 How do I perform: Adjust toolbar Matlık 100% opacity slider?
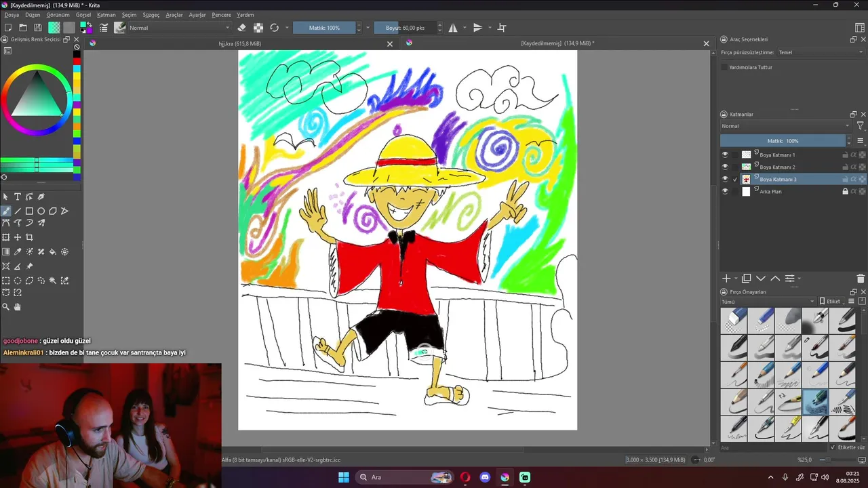[324, 28]
